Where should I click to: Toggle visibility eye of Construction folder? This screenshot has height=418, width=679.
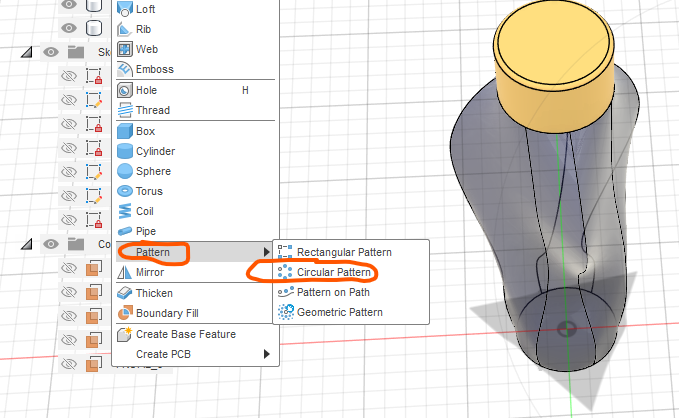[x=50, y=244]
